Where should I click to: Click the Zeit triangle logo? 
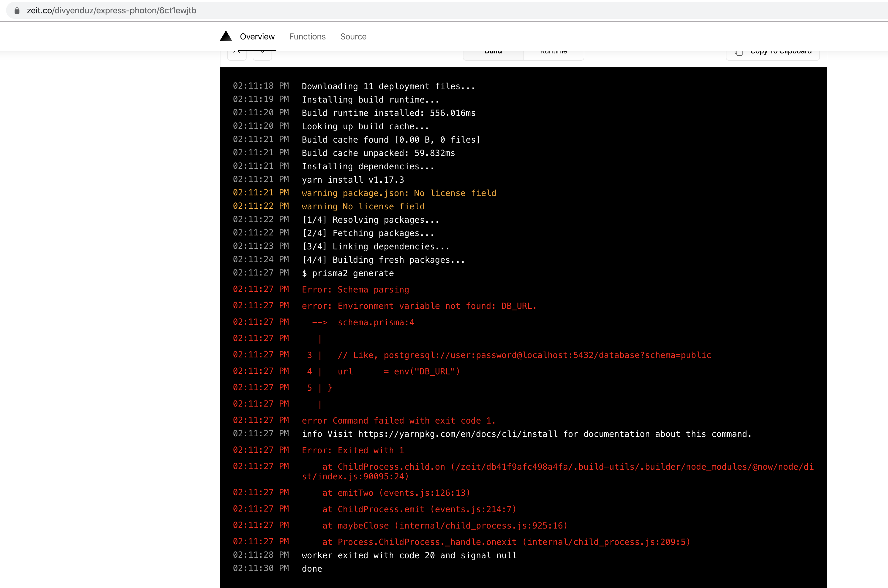226,36
